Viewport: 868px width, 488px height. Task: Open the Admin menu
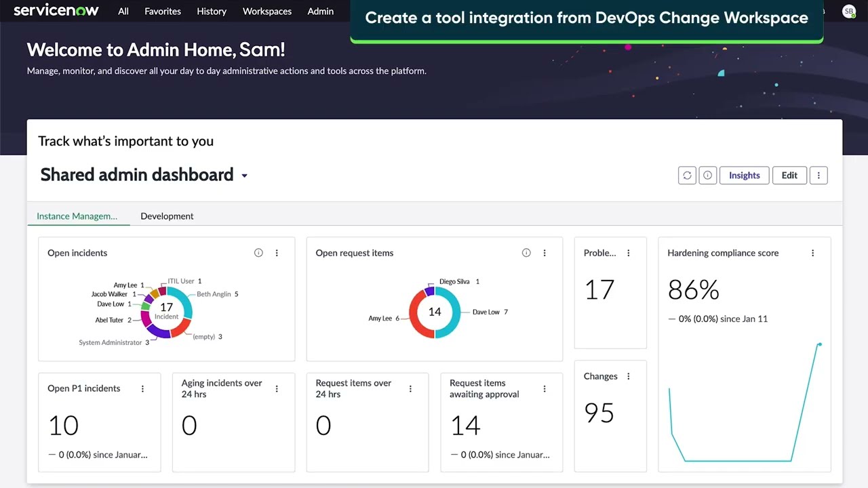pos(320,11)
